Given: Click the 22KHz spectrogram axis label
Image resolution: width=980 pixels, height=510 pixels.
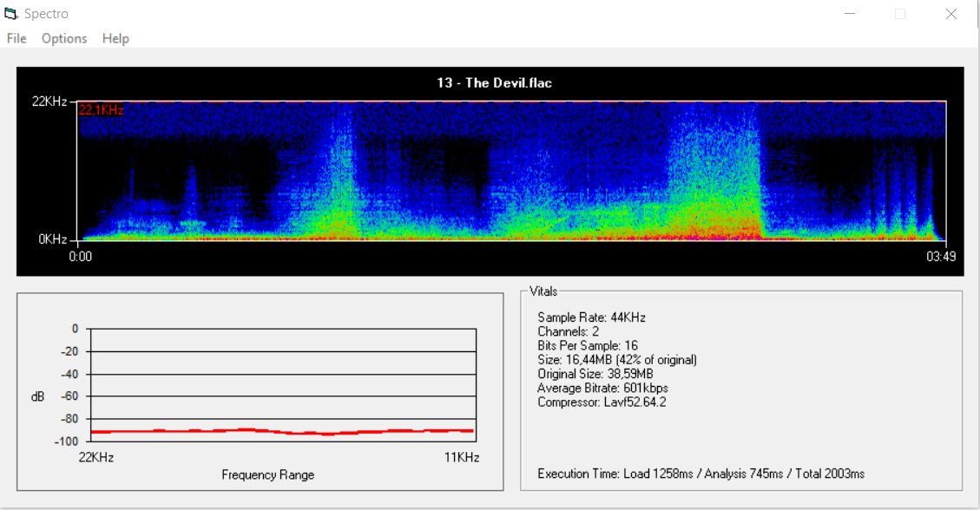Looking at the screenshot, I should click(49, 101).
